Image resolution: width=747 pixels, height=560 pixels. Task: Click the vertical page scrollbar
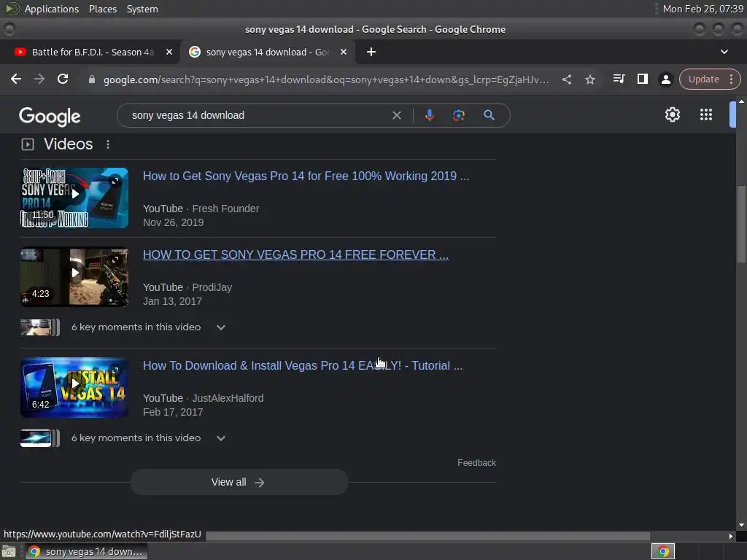coord(741,224)
